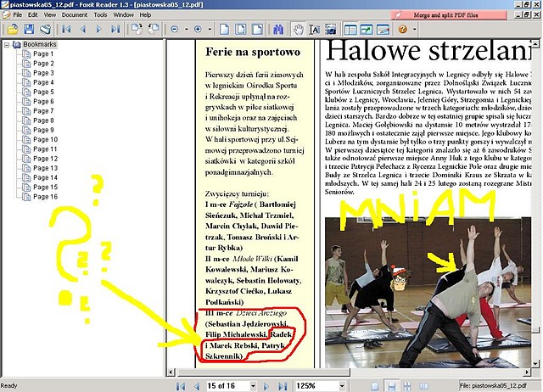Click the Open file folder icon

(x=13, y=30)
